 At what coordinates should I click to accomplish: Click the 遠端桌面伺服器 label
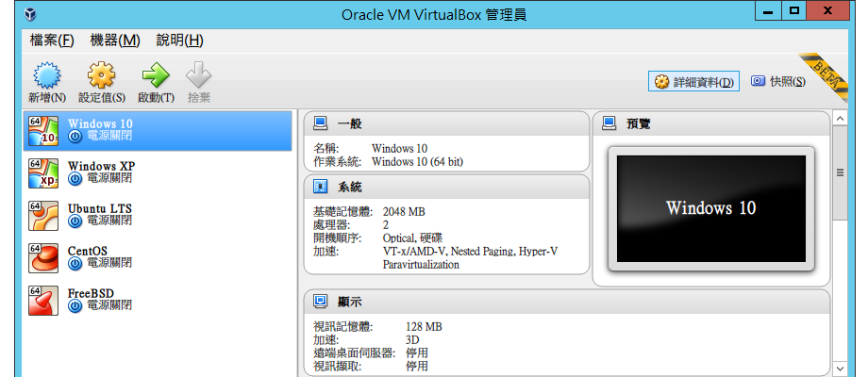(355, 353)
